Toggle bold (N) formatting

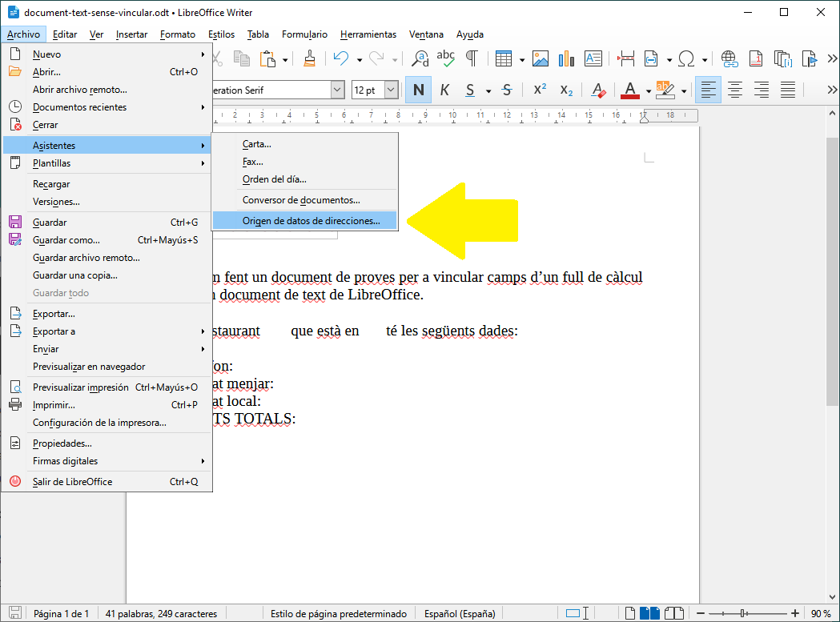tap(418, 90)
